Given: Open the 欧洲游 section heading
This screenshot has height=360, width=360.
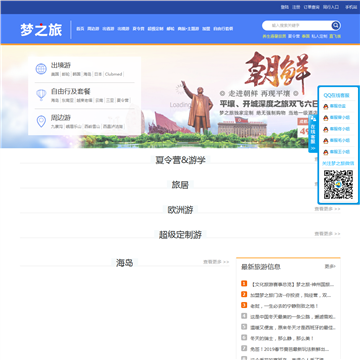Looking at the screenshot, I should [180, 210].
